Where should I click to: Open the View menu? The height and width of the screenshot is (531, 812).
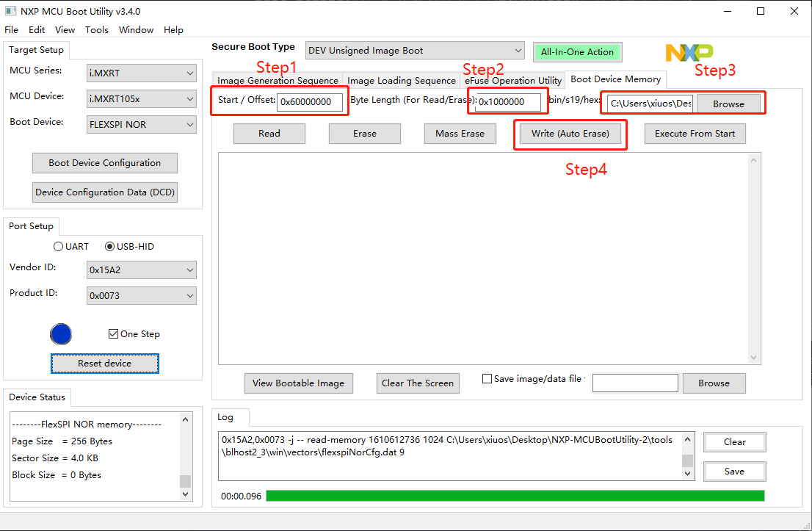tap(65, 30)
